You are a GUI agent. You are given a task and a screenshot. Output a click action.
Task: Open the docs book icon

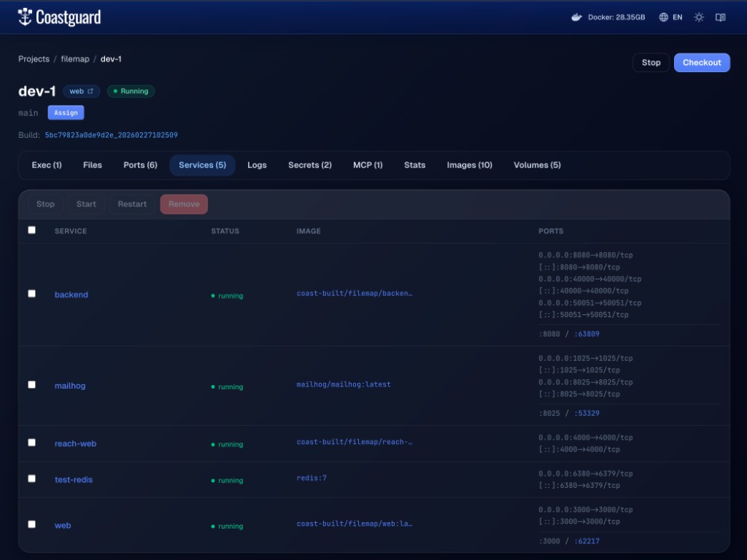(x=720, y=17)
